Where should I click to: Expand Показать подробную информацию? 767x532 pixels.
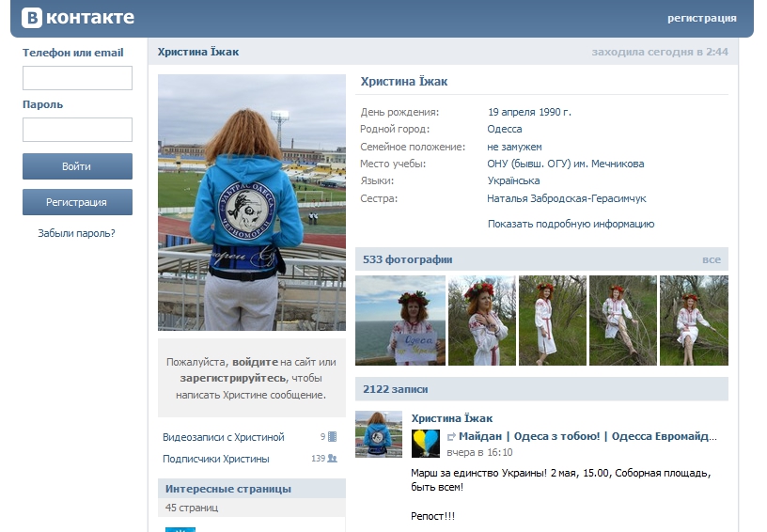[571, 224]
